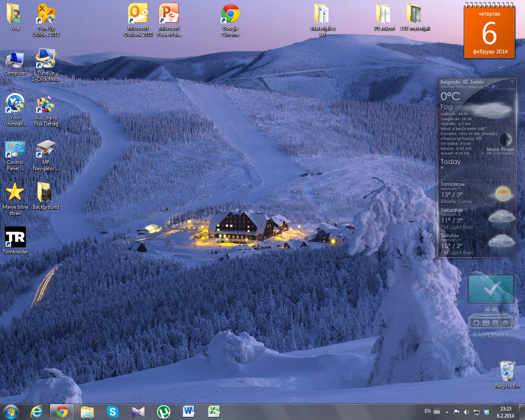Select the Control Panel desktop shortcut
Screen dimensions: 525x420
coord(15,155)
